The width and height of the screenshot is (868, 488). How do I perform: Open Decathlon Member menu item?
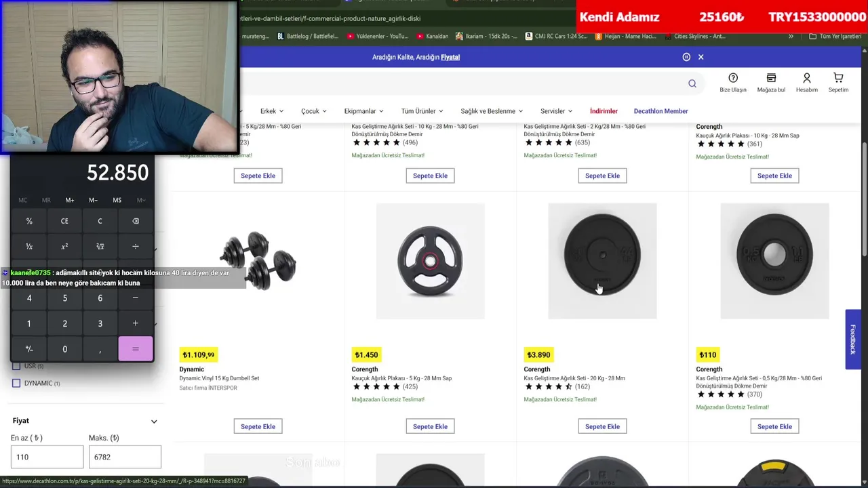point(660,111)
